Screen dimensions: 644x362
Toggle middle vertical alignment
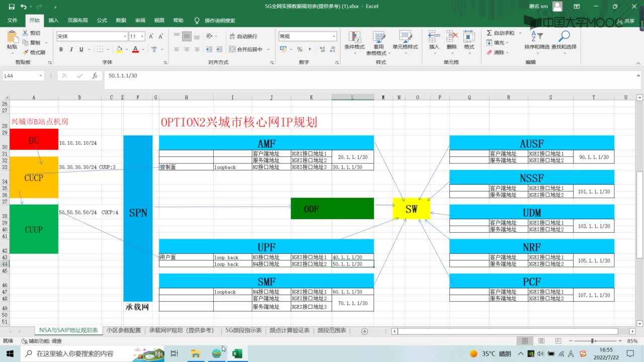tap(187, 36)
